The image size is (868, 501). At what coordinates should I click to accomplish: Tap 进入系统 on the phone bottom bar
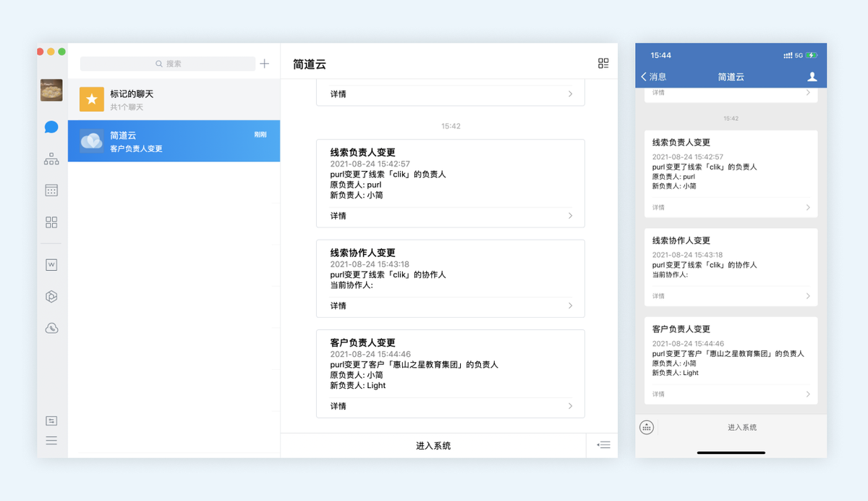click(x=742, y=428)
